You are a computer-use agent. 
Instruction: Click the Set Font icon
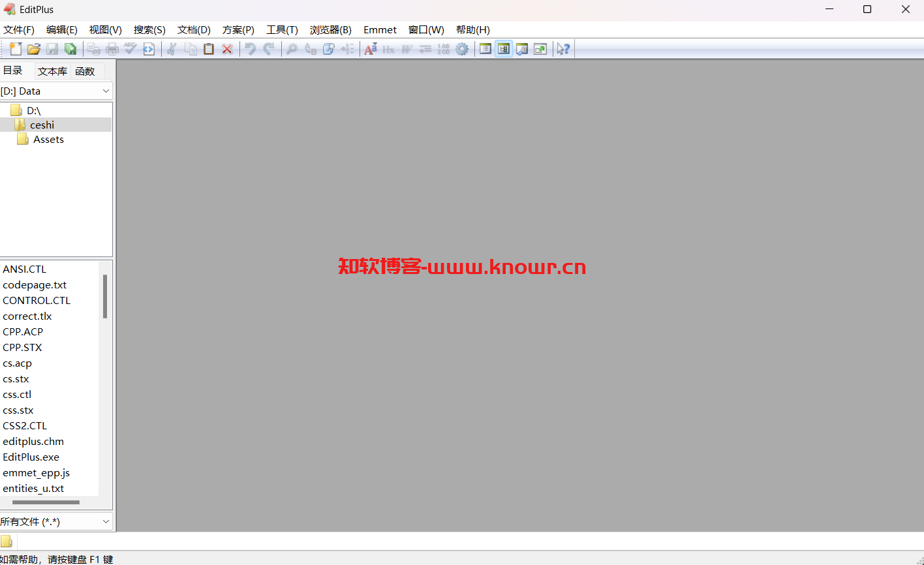pyautogui.click(x=371, y=49)
